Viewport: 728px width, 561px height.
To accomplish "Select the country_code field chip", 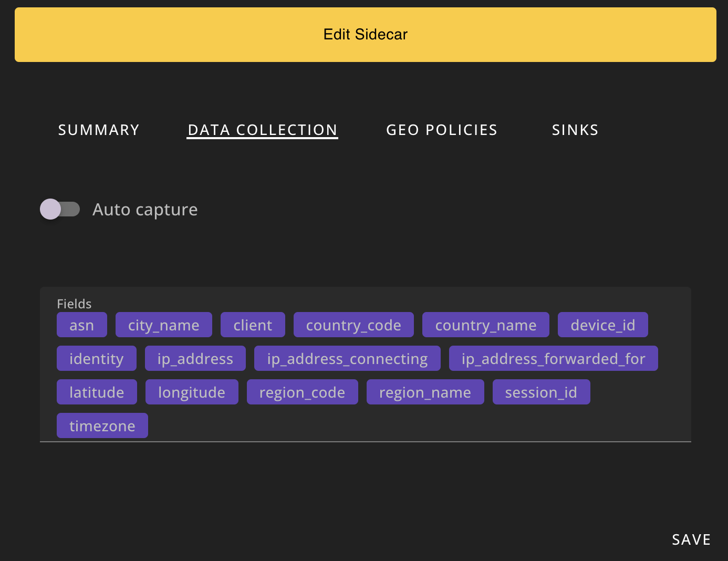I will tap(353, 325).
